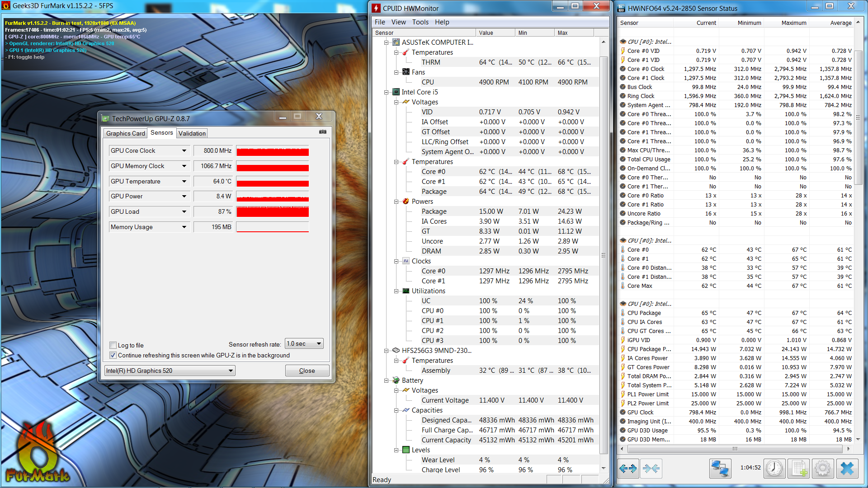Click the ASUSTeK COMPUTER motherboard icon

pyautogui.click(x=396, y=42)
